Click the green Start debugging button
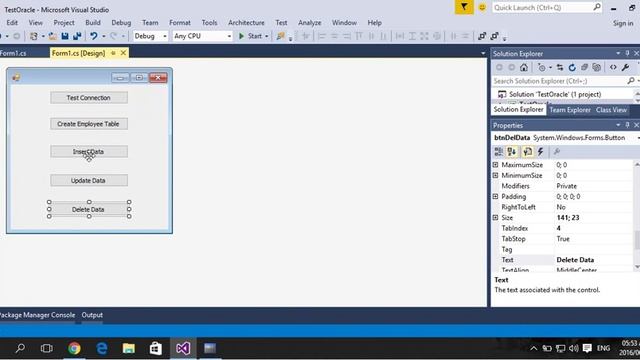This screenshot has width=640, height=360. [250, 36]
